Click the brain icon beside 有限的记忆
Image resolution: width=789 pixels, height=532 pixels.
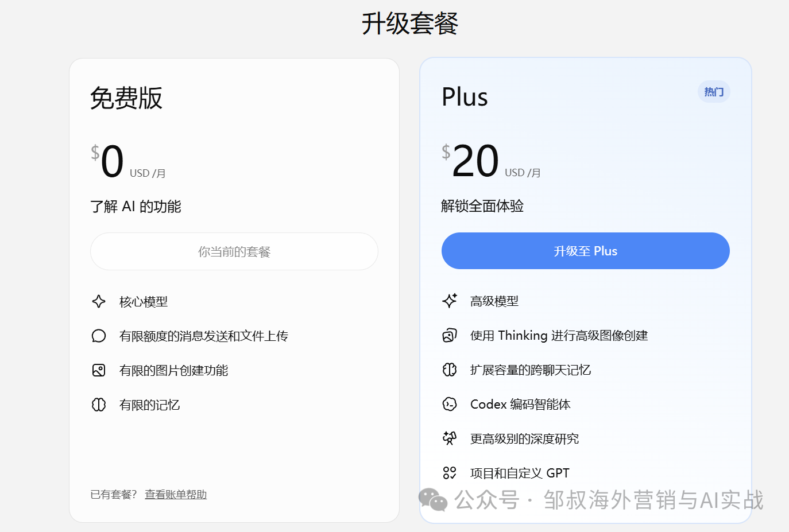[x=99, y=405]
